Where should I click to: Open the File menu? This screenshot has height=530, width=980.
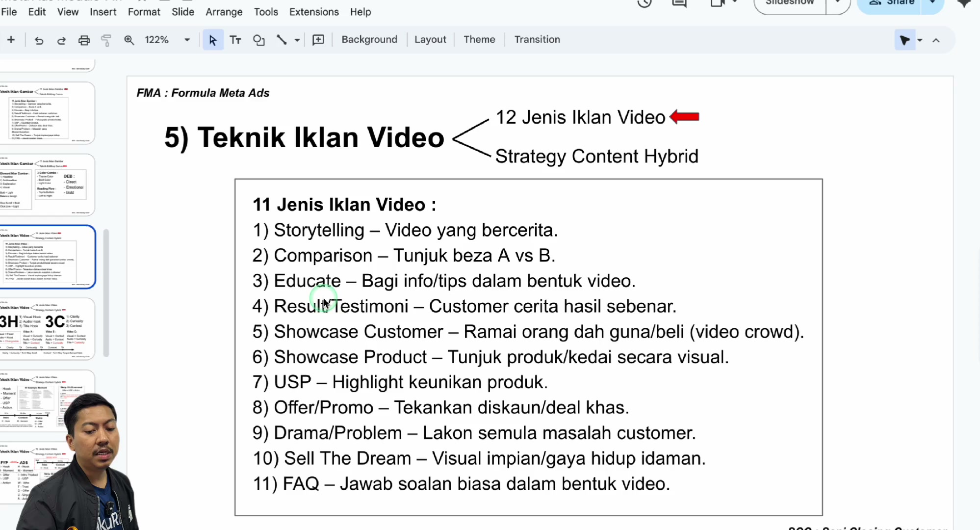click(x=9, y=12)
